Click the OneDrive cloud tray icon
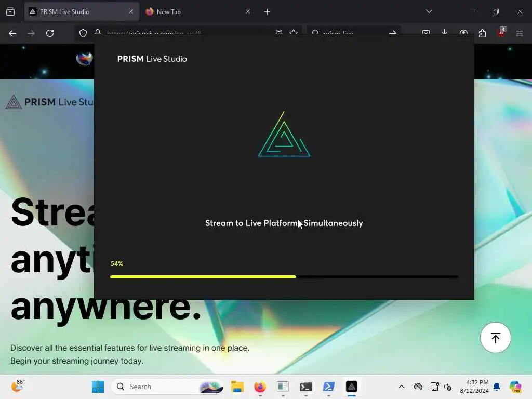 click(418, 387)
